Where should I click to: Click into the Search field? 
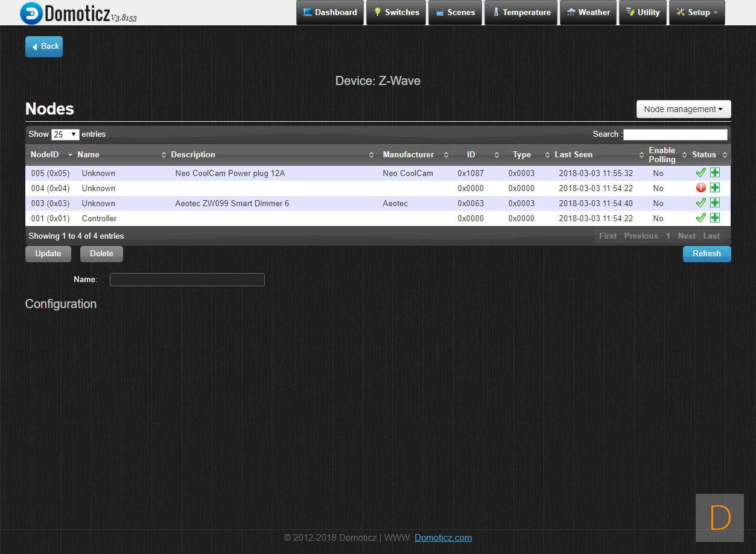tap(675, 134)
